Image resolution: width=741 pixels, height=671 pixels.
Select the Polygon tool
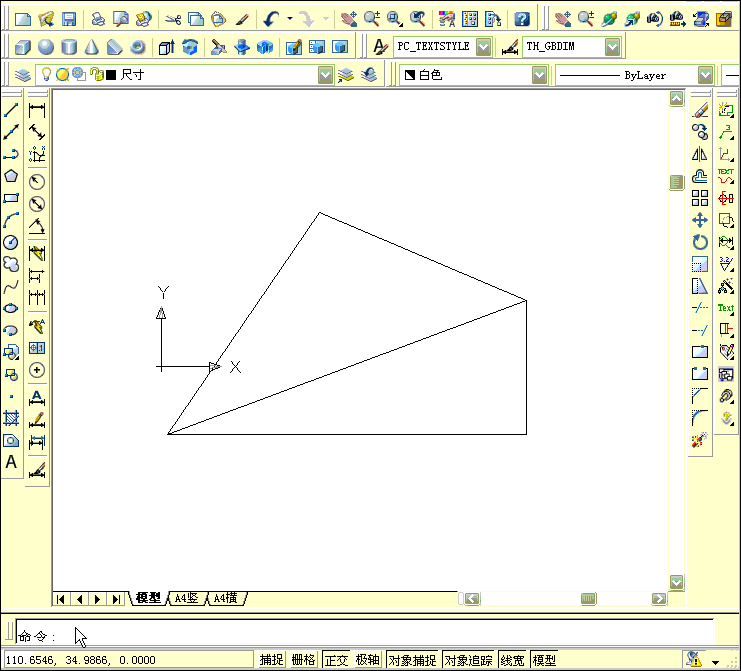11,176
